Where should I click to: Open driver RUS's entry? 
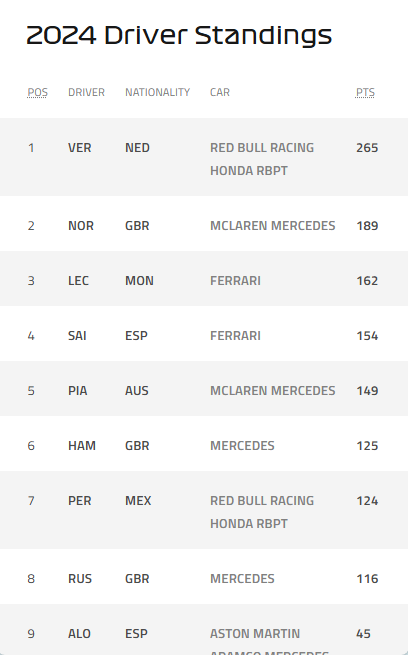coord(80,579)
